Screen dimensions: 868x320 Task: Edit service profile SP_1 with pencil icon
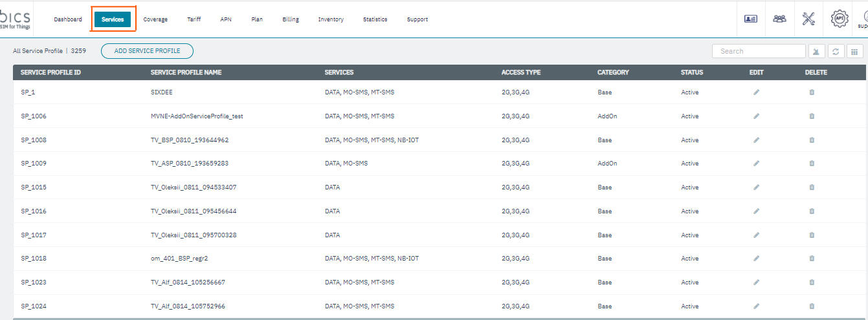(x=756, y=92)
